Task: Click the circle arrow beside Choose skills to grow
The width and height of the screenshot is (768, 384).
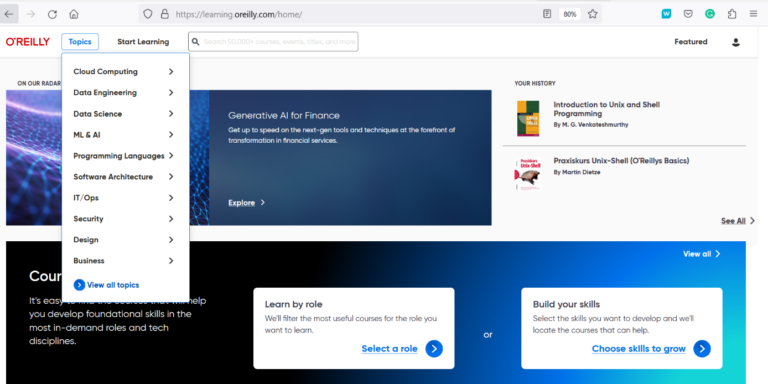Action: (702, 349)
